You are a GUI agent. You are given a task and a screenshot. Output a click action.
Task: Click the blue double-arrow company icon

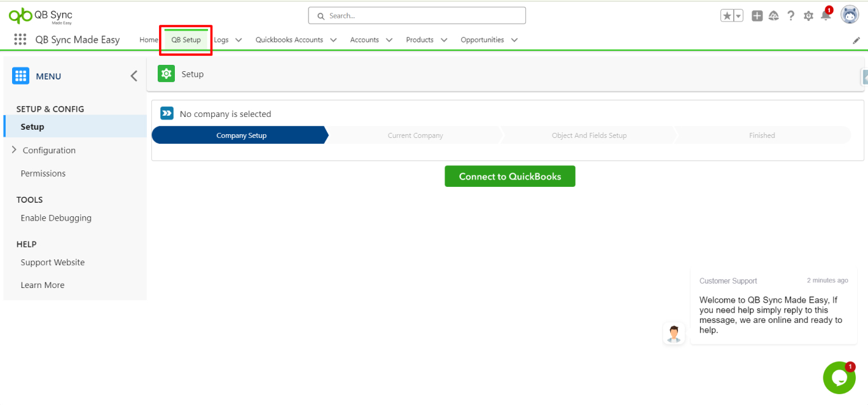(167, 113)
